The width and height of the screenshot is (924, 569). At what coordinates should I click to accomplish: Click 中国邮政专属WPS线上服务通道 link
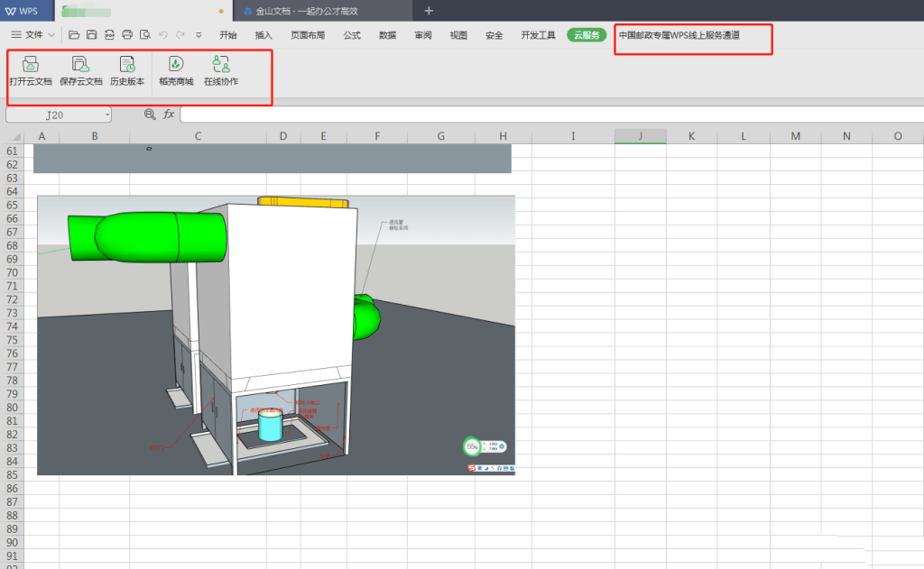679,35
